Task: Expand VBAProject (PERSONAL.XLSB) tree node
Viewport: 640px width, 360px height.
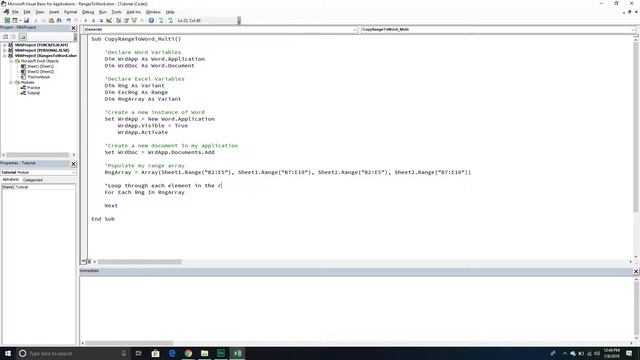Action: 4,50
